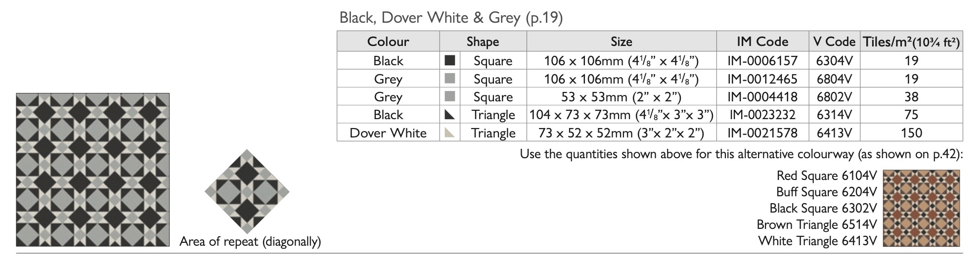The height and width of the screenshot is (264, 980).
Task: Click the Tiles/m² column header
Action: (x=911, y=42)
